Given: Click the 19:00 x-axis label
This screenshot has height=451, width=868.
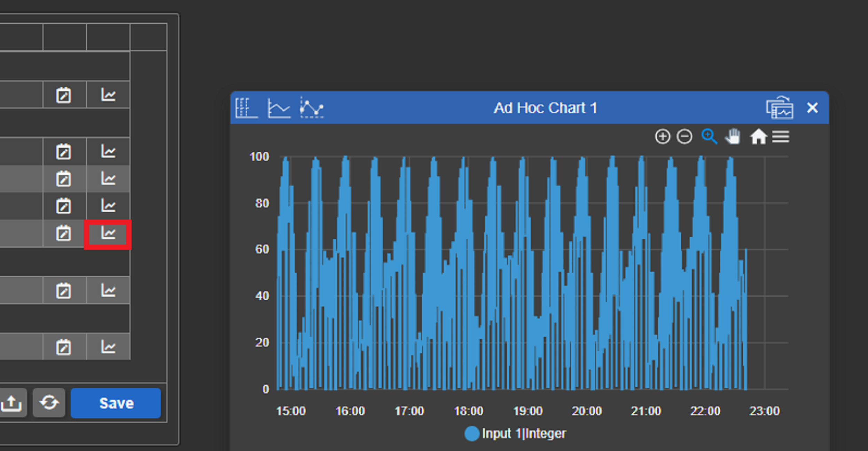Looking at the screenshot, I should 528,411.
